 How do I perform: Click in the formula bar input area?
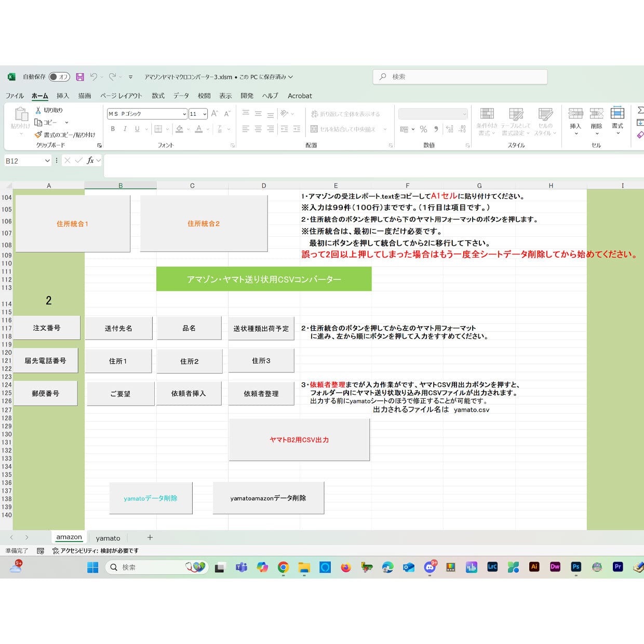tap(373, 166)
